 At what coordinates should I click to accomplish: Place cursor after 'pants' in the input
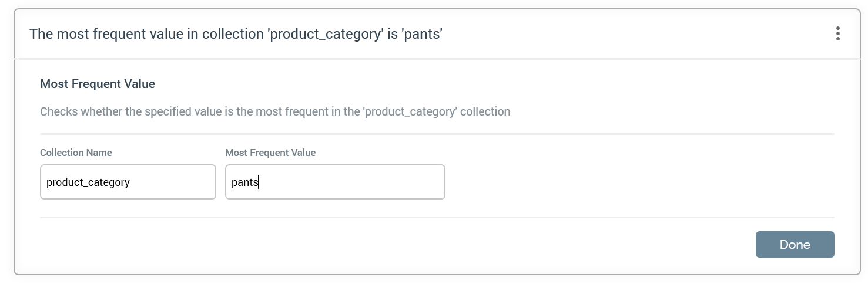[260, 182]
